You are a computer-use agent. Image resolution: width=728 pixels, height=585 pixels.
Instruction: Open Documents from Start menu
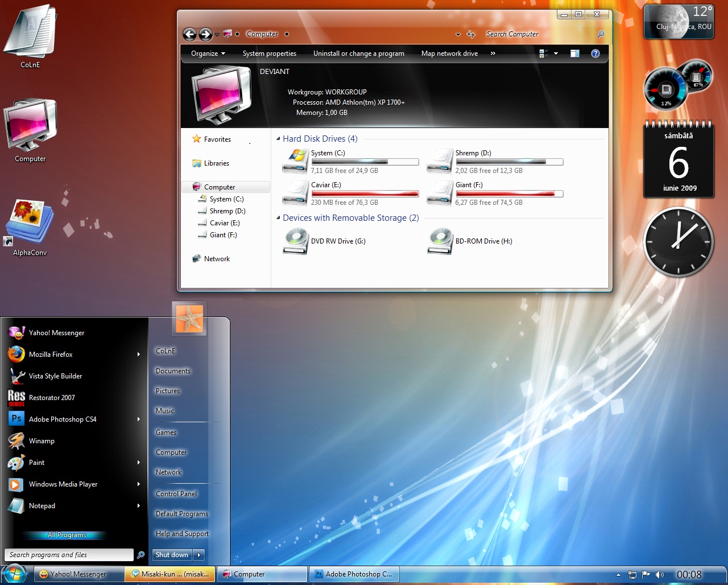(x=173, y=371)
